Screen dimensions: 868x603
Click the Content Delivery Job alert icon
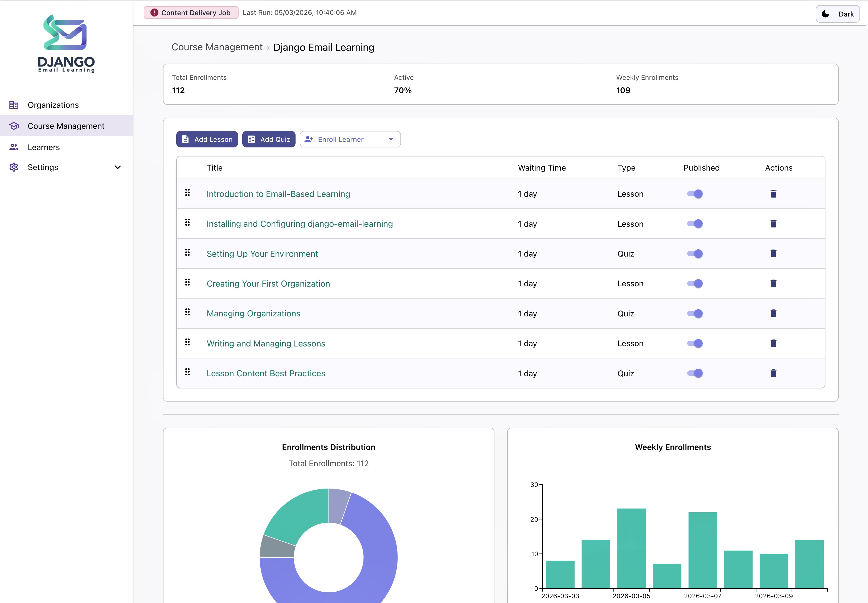click(x=154, y=13)
